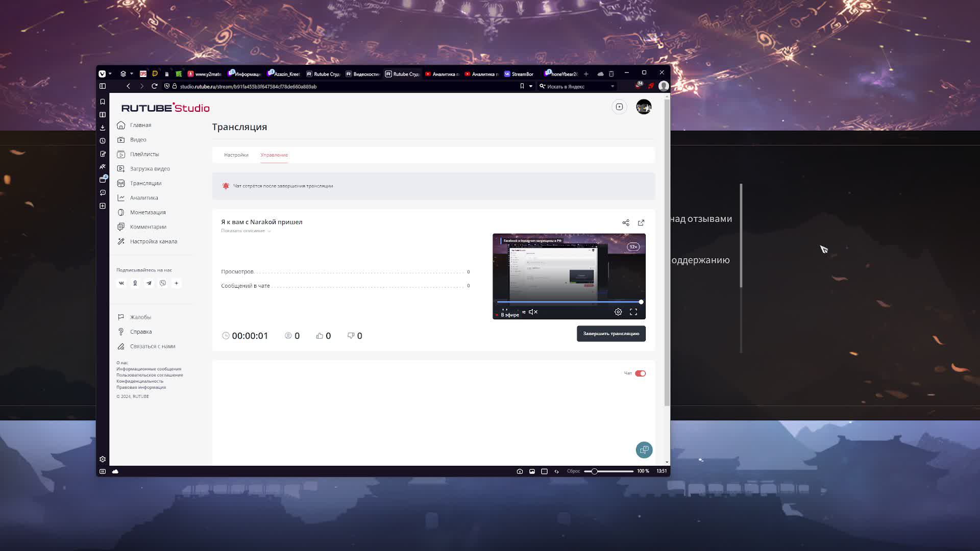
Task: Open the Аналитика section
Action: coord(143,198)
